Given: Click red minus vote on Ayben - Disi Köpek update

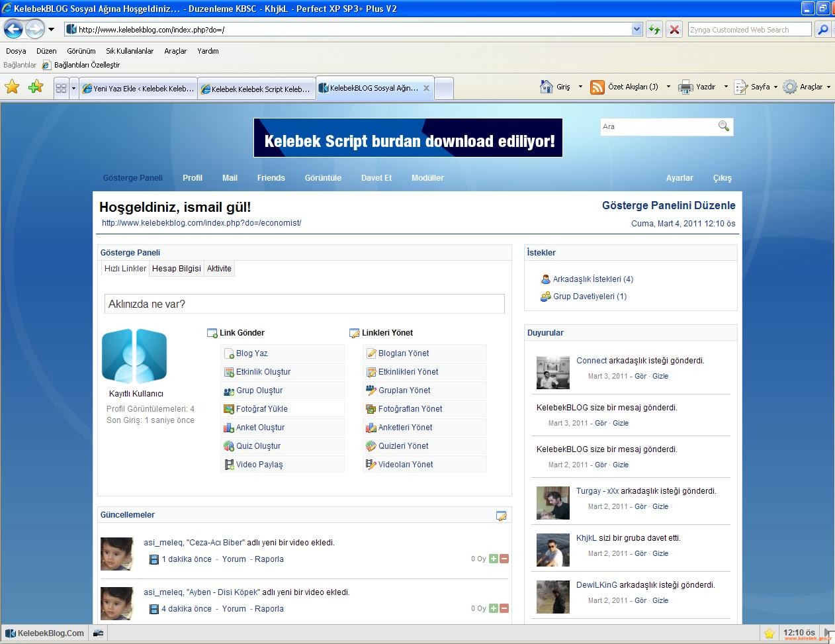Looking at the screenshot, I should (504, 608).
